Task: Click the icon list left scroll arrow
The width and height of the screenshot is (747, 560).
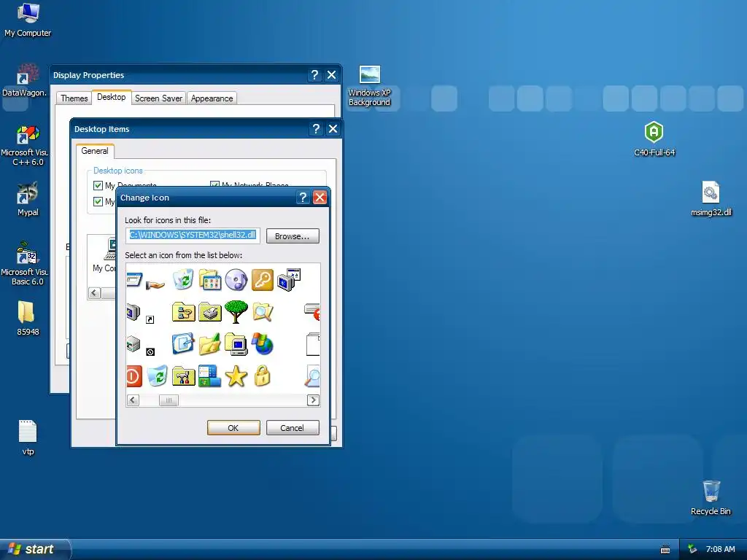Action: point(133,400)
